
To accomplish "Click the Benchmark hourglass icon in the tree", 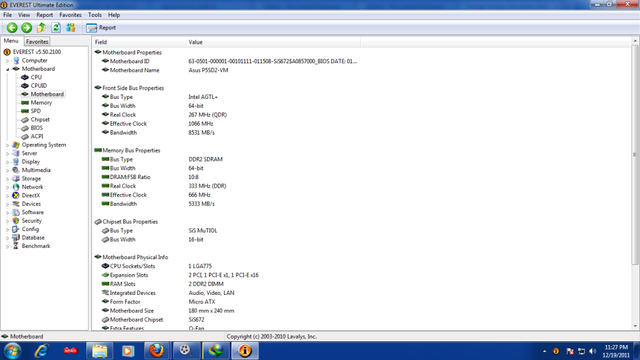I will [16, 246].
